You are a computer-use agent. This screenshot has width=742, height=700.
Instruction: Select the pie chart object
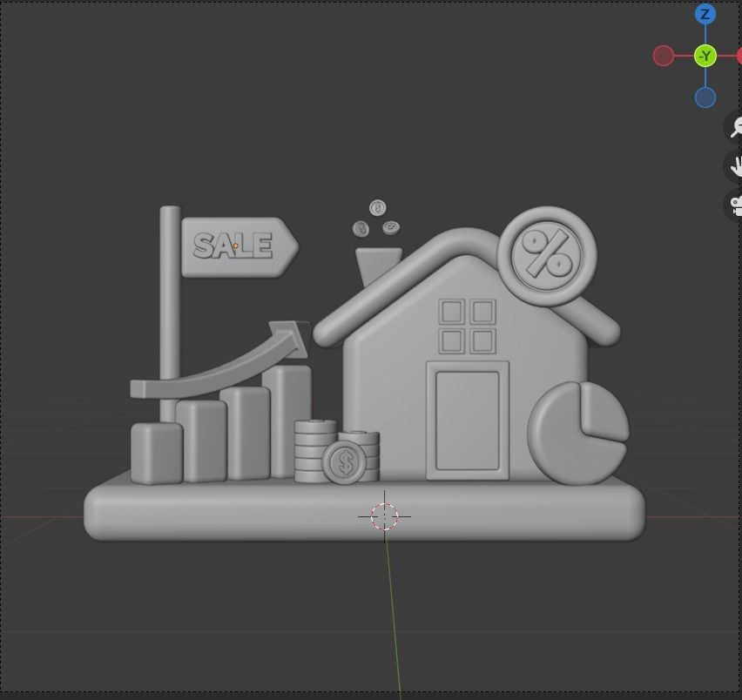pyautogui.click(x=578, y=434)
